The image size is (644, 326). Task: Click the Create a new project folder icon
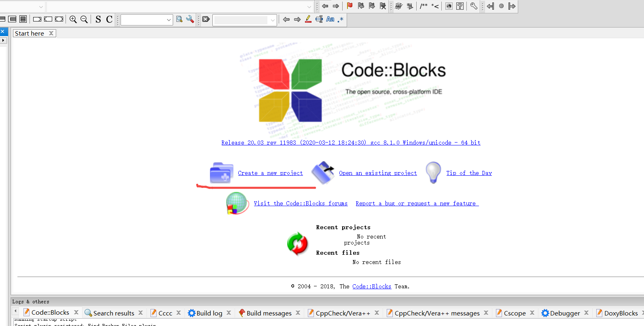221,173
